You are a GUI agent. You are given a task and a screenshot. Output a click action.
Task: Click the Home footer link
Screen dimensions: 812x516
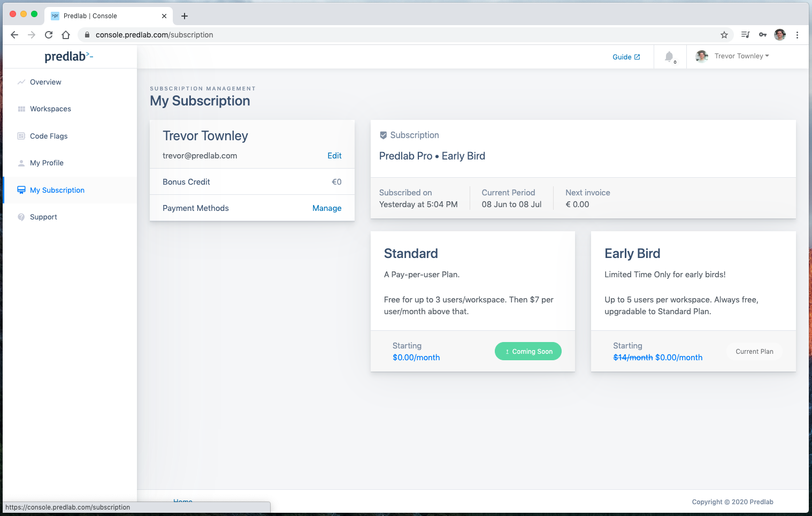(x=182, y=501)
